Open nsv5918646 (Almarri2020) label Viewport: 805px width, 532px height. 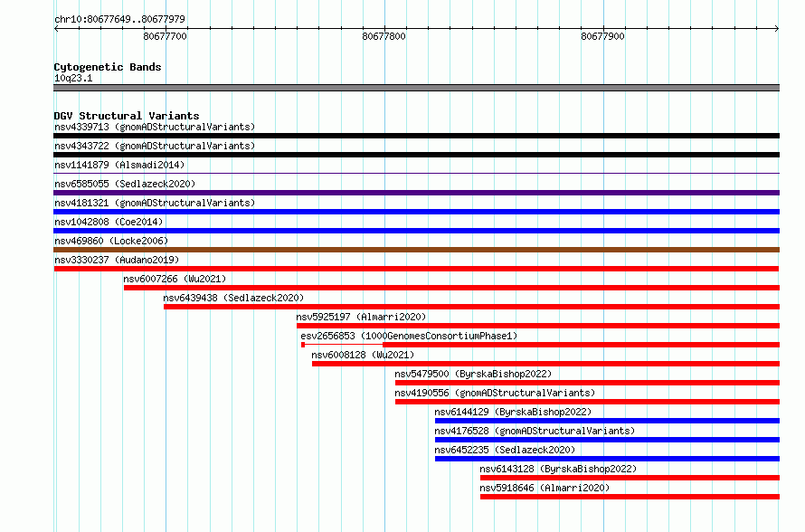pyautogui.click(x=545, y=488)
